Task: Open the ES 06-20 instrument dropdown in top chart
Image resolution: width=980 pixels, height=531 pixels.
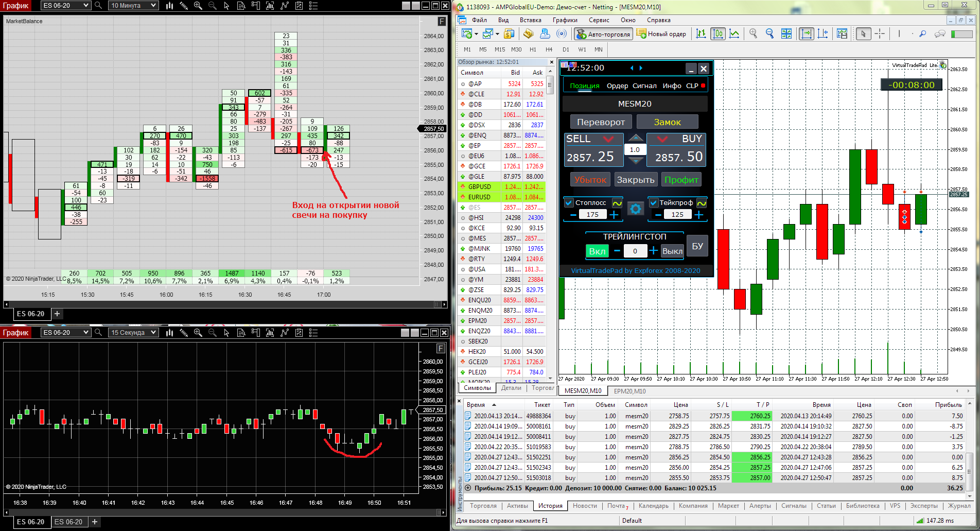Action: point(65,6)
